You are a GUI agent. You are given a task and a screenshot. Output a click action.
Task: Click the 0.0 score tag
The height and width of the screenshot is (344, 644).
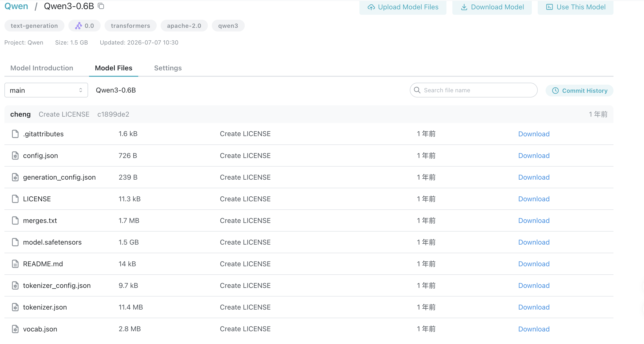[84, 26]
